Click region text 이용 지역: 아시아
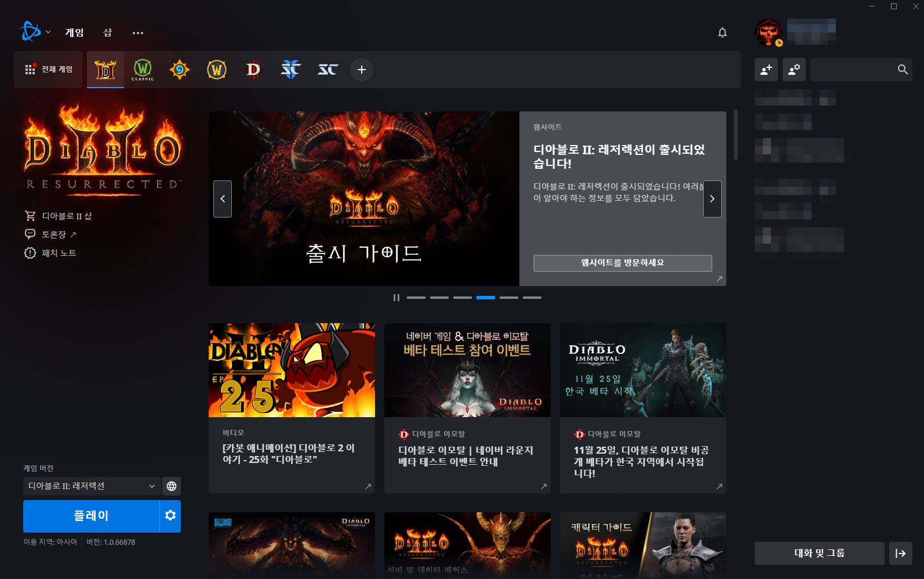This screenshot has width=924, height=579. pos(50,542)
